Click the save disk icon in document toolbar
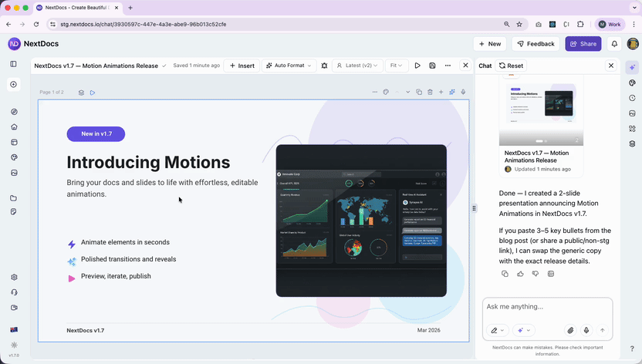The width and height of the screenshot is (642, 364). pyautogui.click(x=432, y=66)
